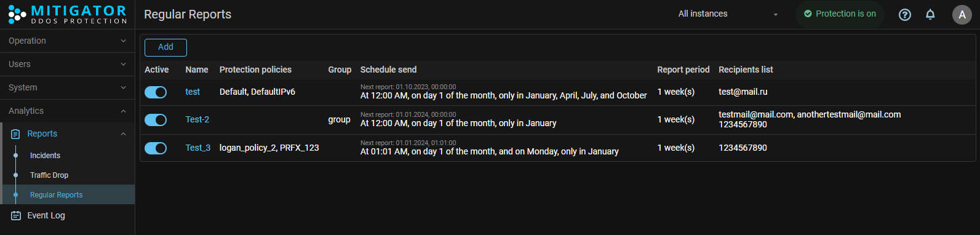This screenshot has width=980, height=235.
Task: Expand the Operation sidebar section
Action: [67, 41]
